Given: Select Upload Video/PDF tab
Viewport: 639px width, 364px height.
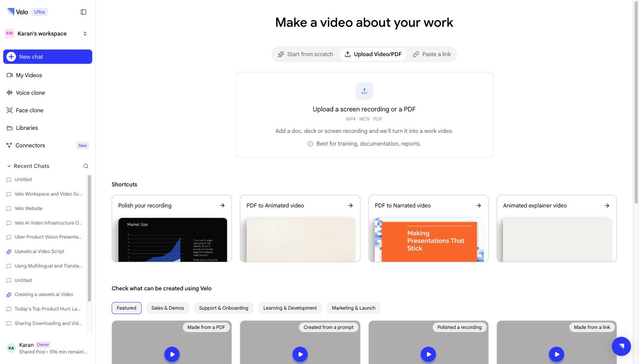Looking at the screenshot, I should [373, 54].
